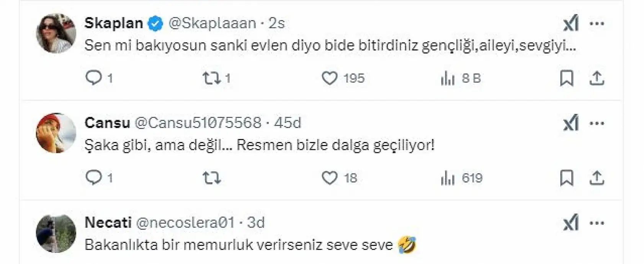
Task: Click the @Cansu51075568 handle
Action: click(x=199, y=122)
